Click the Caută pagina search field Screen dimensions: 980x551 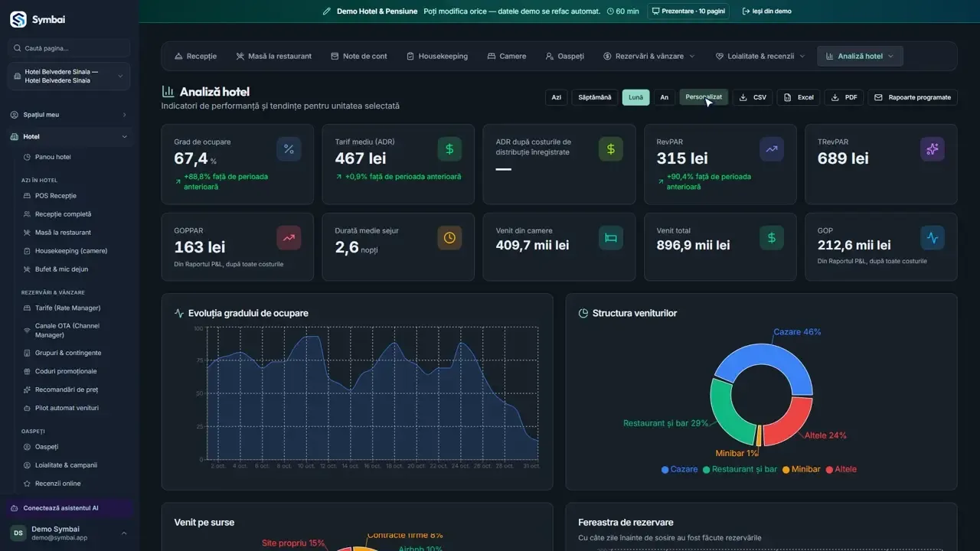(69, 48)
